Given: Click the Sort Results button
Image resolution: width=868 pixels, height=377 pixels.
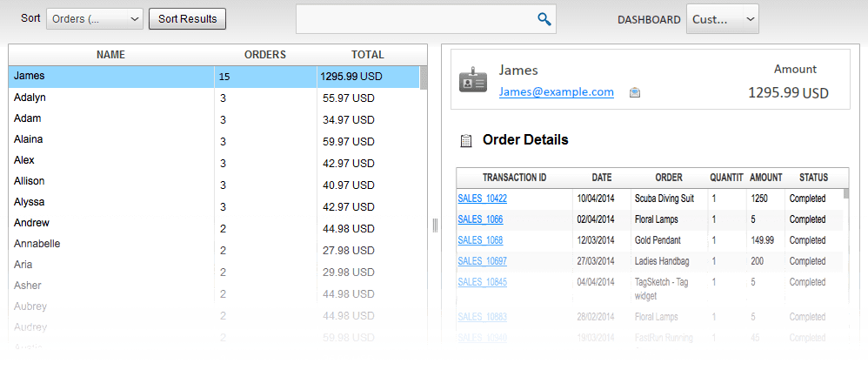Looking at the screenshot, I should click(x=188, y=19).
